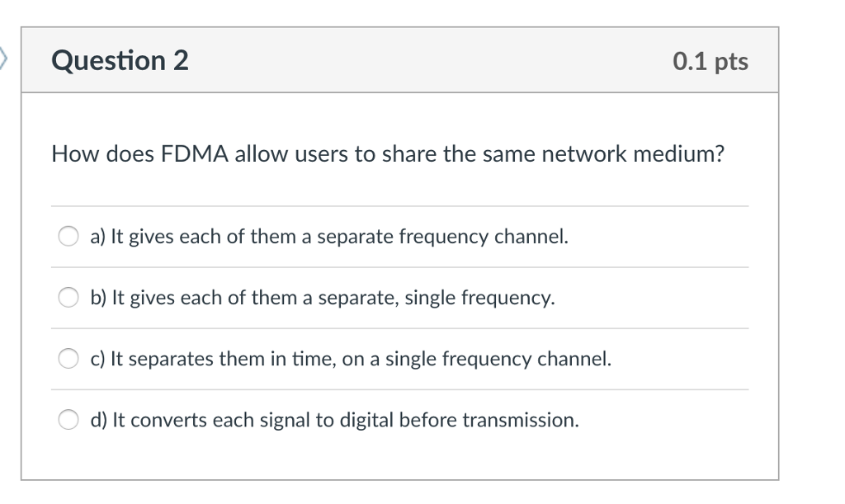
Task: Select radio button for answer c
Action: 68,359
